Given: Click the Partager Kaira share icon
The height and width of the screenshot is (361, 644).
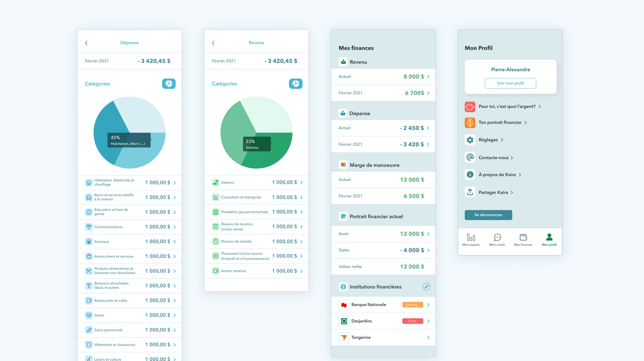Looking at the screenshot, I should [470, 192].
